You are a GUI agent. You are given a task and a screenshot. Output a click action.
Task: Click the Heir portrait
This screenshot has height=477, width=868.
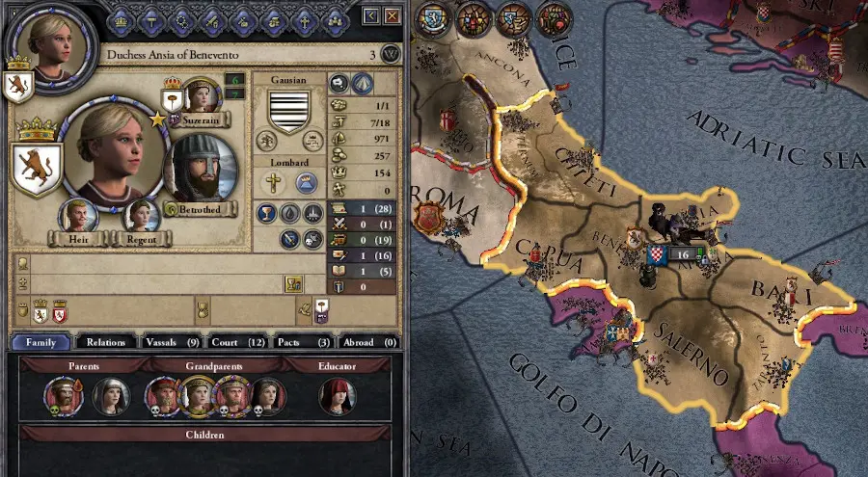pyautogui.click(x=77, y=217)
